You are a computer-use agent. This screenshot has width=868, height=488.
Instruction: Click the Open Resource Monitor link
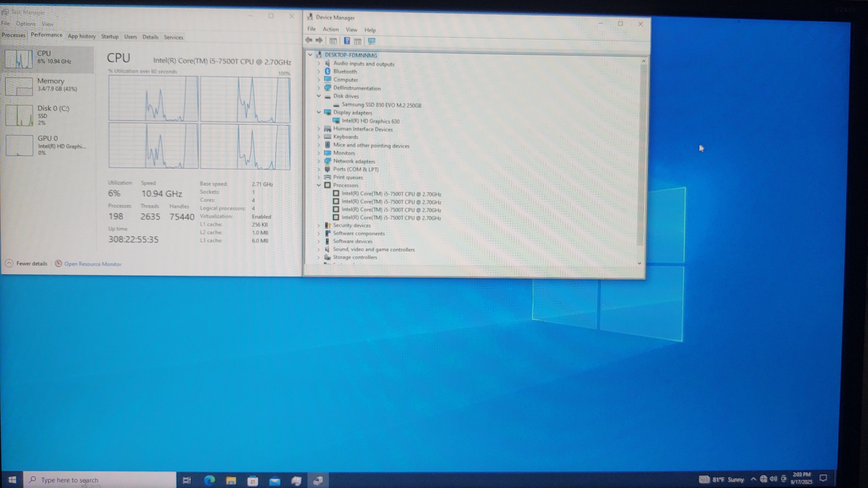tap(92, 264)
